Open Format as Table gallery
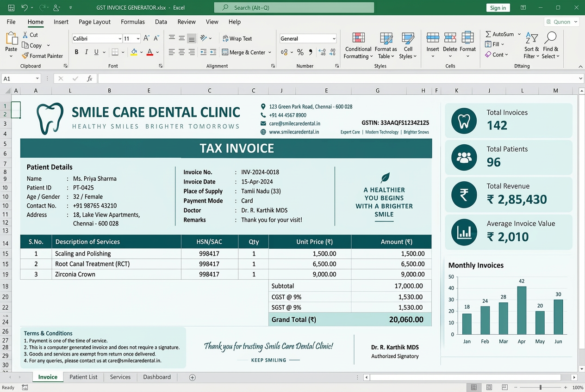Viewport: 585px width, 392px height. 386,45
